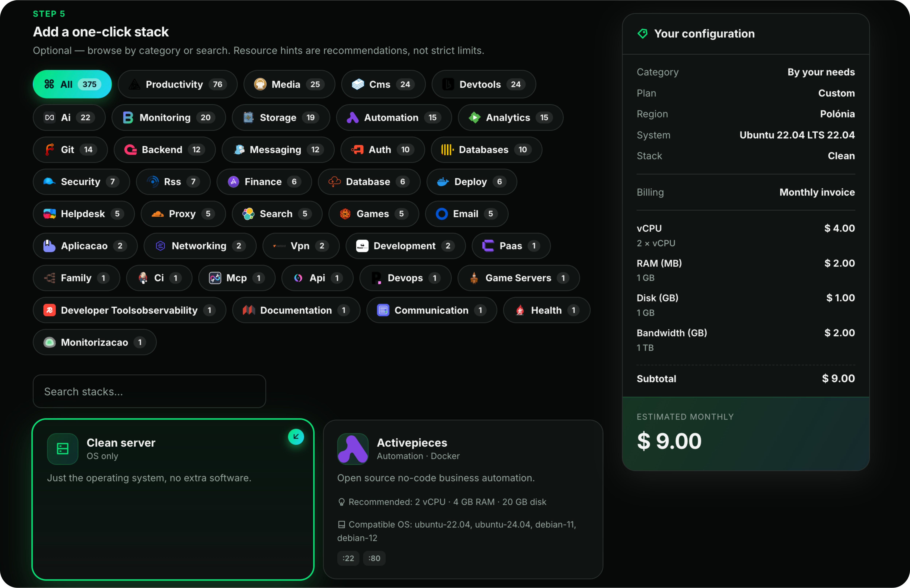Click the Database cloud icon (6 items)
Viewport: 910px width, 588px height.
334,182
